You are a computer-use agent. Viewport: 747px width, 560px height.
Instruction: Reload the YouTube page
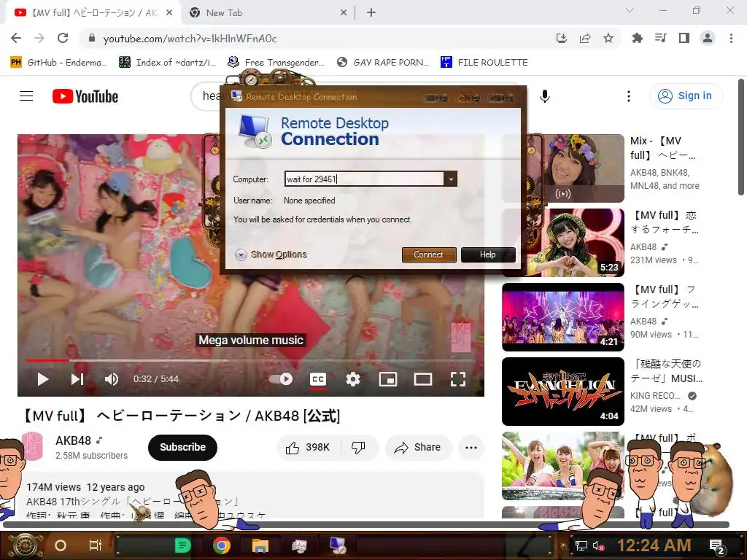[x=63, y=38]
